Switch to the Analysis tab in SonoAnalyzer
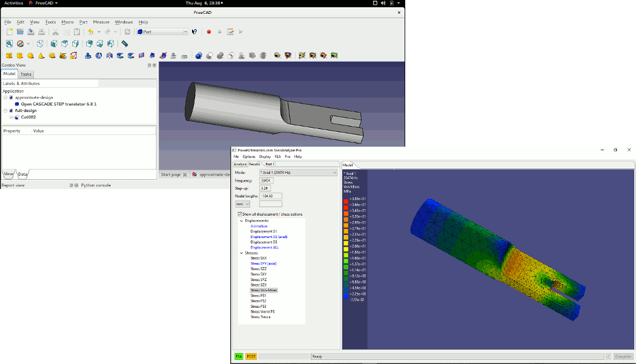The width and height of the screenshot is (636, 364). 240,164
